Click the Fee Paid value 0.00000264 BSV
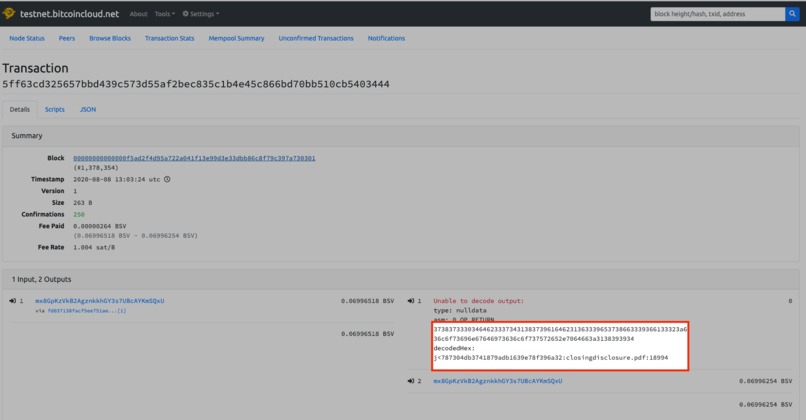Viewport: 806px width, 420px height. [100, 226]
